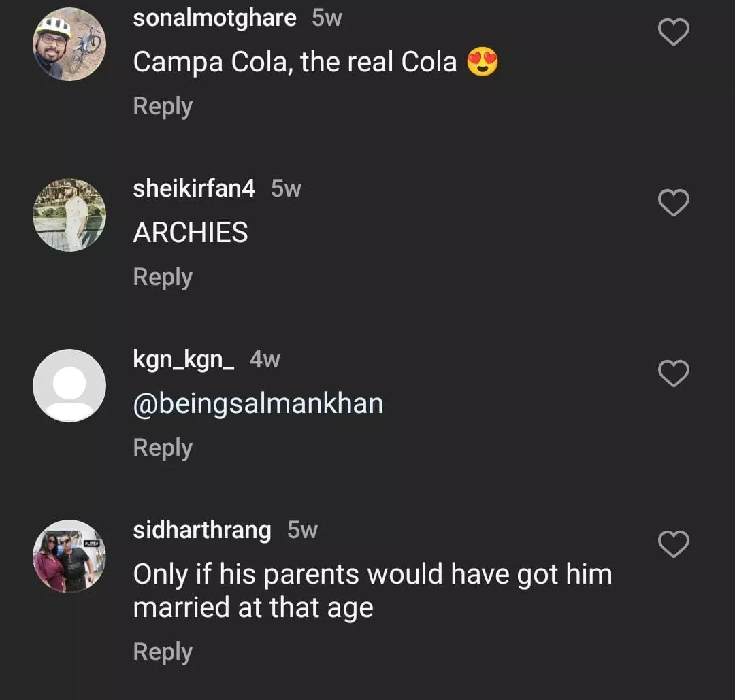Like kgn_kgn_'s comment with heart
This screenshot has height=700, width=735.
pos(674,373)
